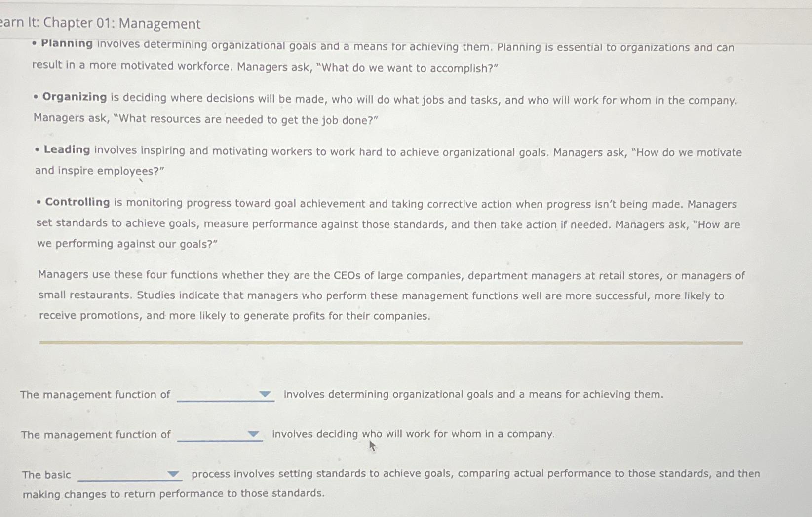The image size is (812, 517).
Task: Click the blue triangle on the Controlling question dropdown
Action: [173, 474]
